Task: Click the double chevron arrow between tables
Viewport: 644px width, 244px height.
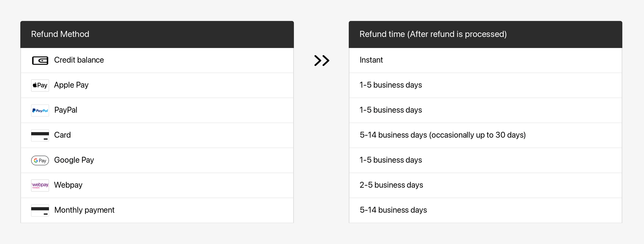Action: 322,60
